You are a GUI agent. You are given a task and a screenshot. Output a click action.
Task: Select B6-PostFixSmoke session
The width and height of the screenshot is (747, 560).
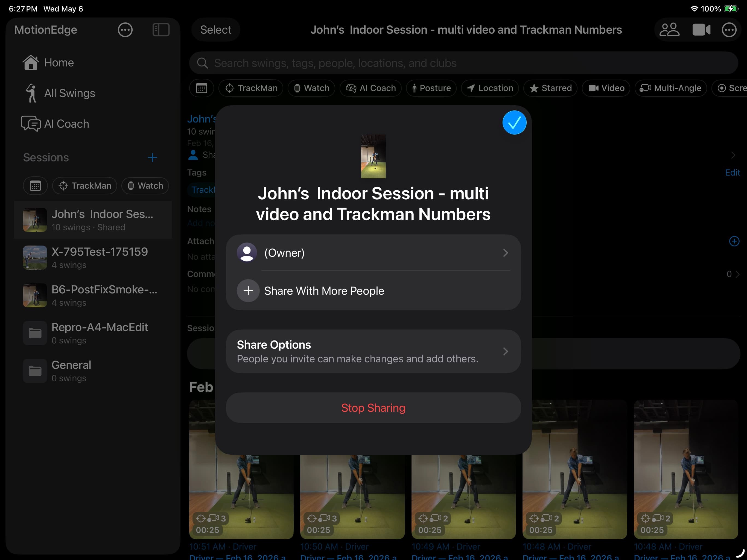pos(93,296)
